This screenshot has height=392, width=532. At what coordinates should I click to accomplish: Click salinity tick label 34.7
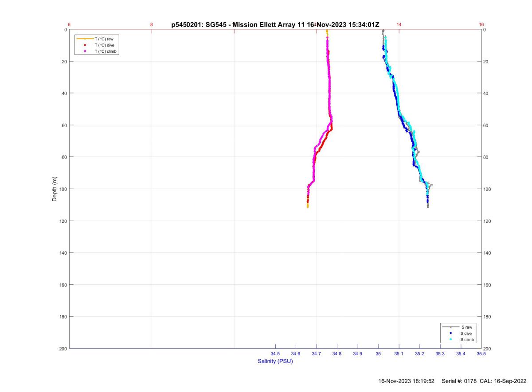tap(317, 353)
